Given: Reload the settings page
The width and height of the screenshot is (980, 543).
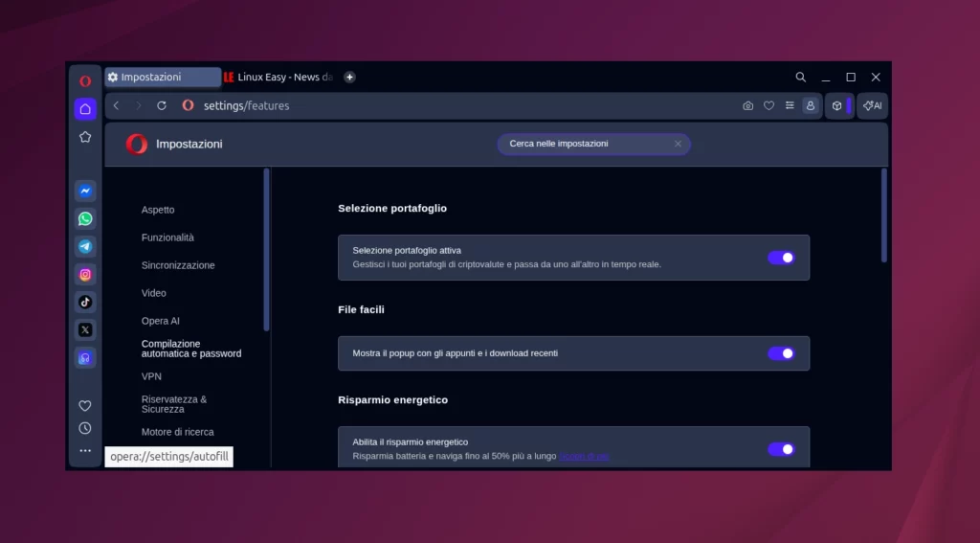Looking at the screenshot, I should pos(161,105).
